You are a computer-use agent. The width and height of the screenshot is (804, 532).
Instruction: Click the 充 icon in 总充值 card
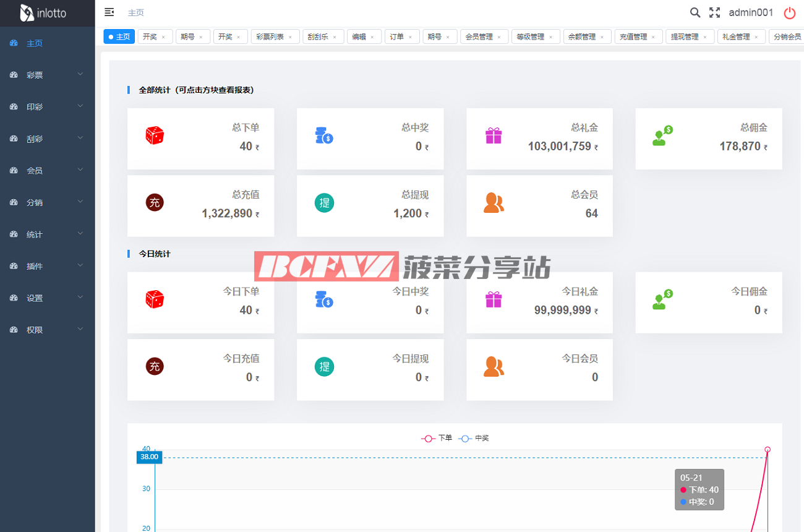click(x=155, y=202)
